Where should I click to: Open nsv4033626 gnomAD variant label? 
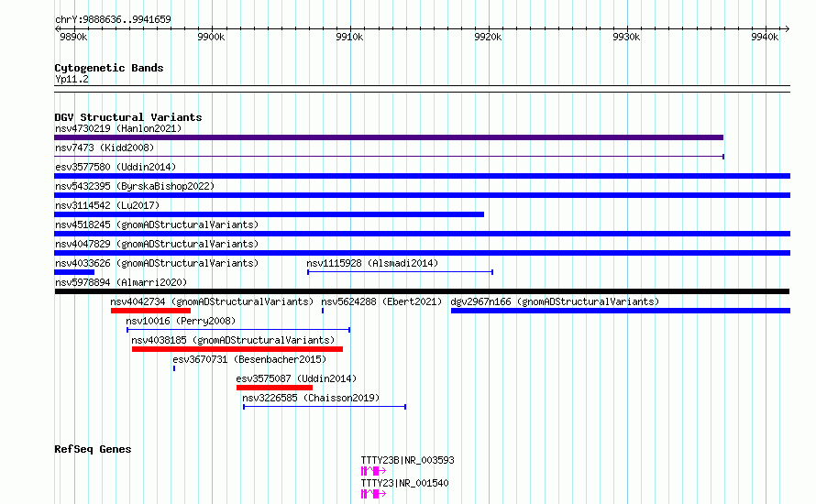157,263
